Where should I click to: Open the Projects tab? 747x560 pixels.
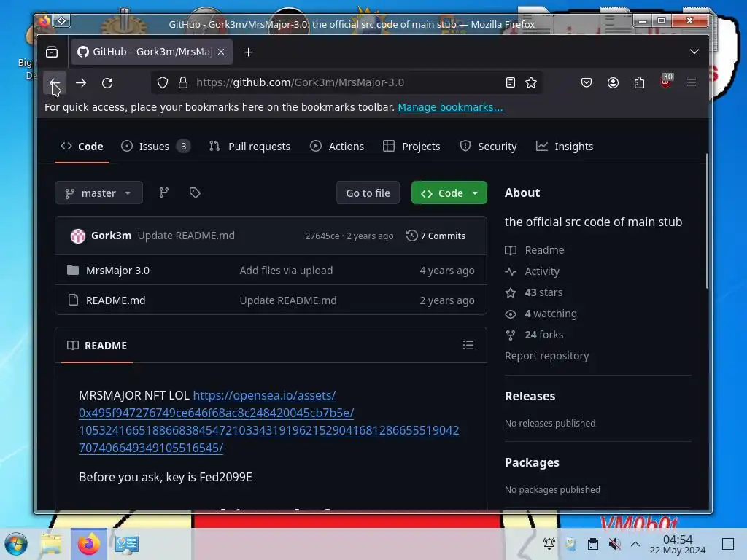(x=411, y=146)
